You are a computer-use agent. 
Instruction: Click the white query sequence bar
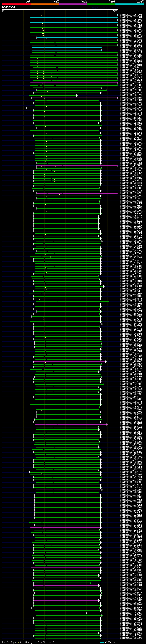tap(60, 10)
